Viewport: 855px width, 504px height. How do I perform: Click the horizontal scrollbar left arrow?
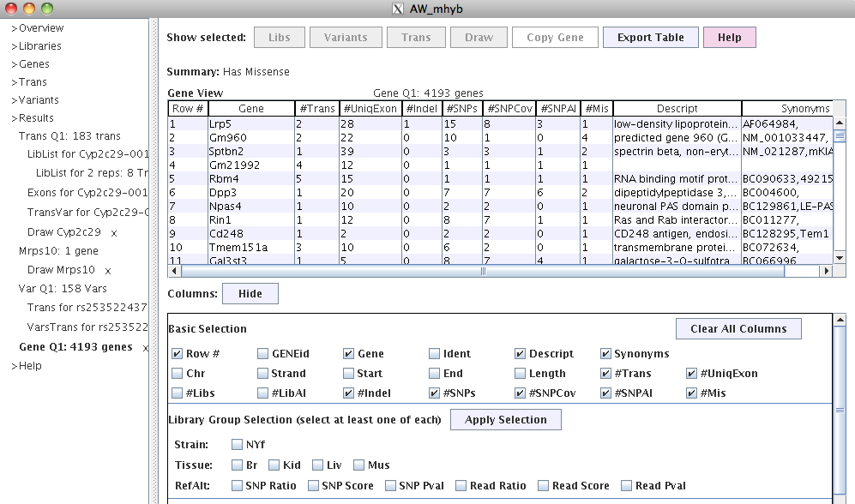pos(175,271)
